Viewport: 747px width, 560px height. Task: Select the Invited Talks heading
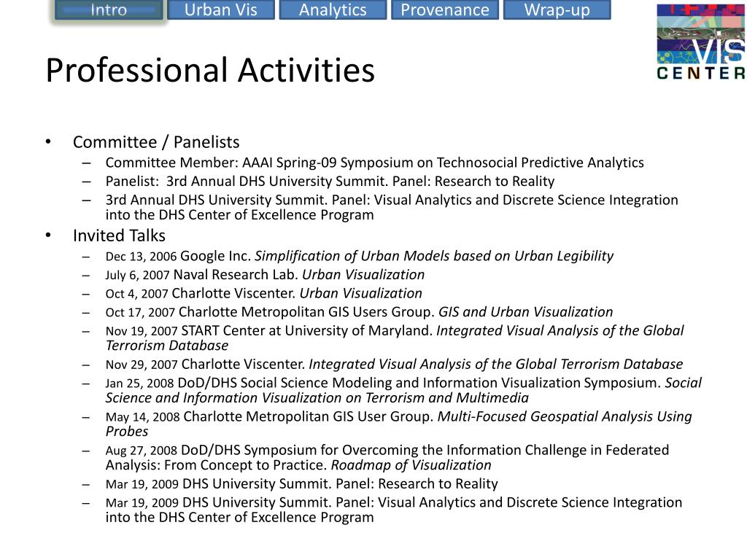pyautogui.click(x=119, y=236)
